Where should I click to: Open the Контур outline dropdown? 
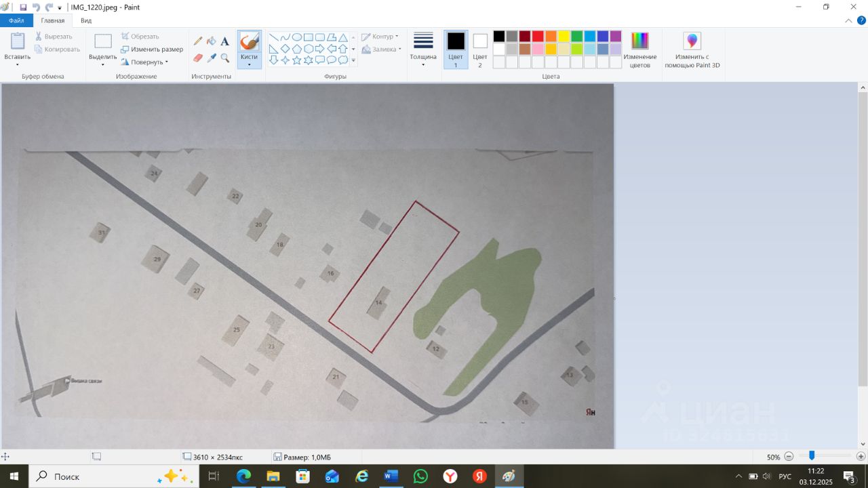point(380,37)
